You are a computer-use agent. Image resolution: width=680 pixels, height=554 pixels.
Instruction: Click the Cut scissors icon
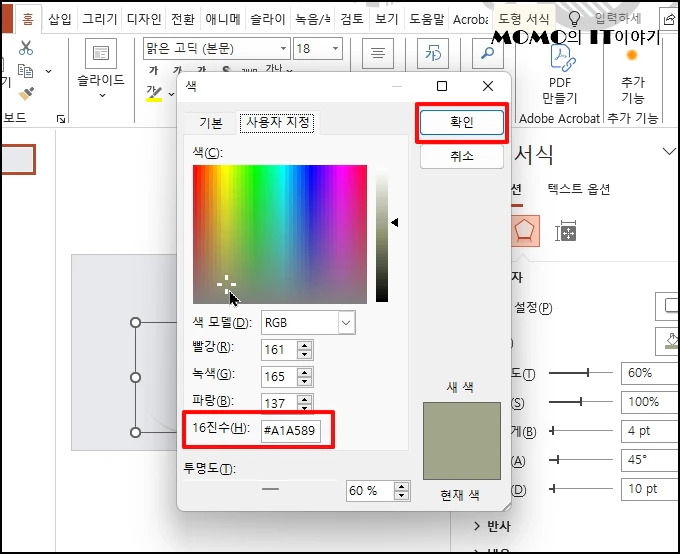tap(26, 48)
